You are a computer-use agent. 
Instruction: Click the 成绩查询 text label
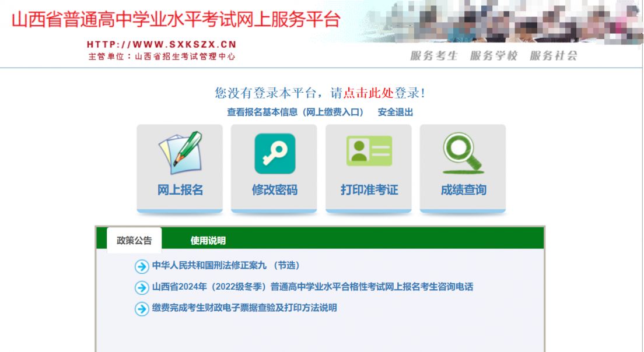pos(464,189)
